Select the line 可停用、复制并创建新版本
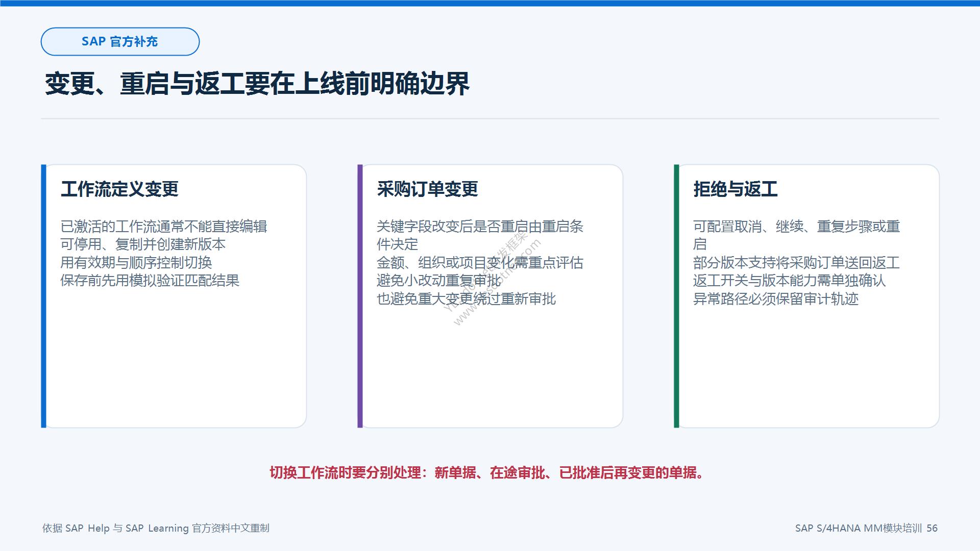The image size is (980, 551). pyautogui.click(x=143, y=244)
